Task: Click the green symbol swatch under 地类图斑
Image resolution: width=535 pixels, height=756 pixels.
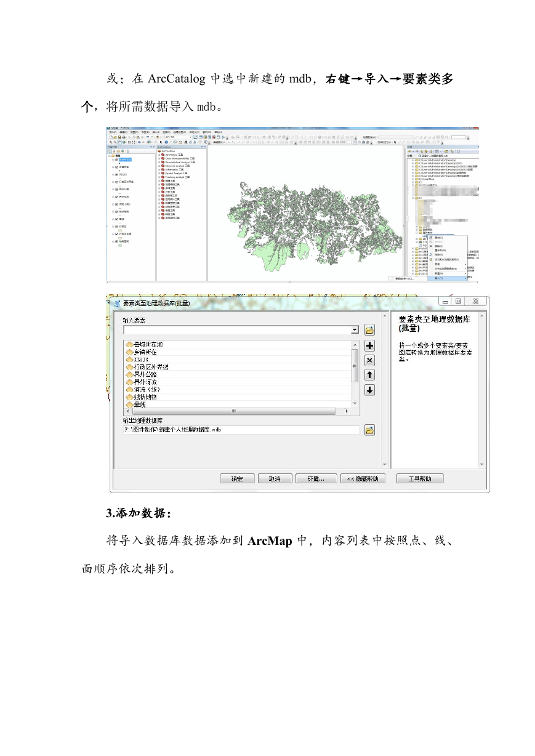Action: point(119,246)
